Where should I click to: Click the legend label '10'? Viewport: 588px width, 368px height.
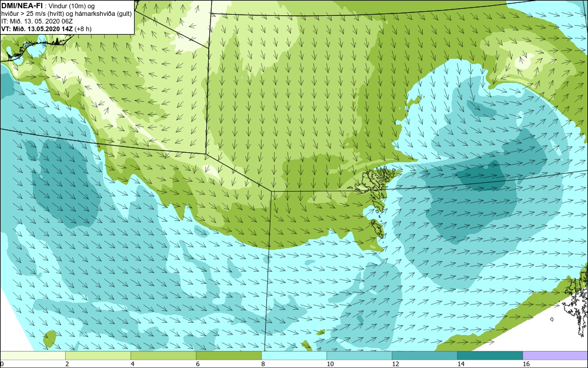coord(330,364)
